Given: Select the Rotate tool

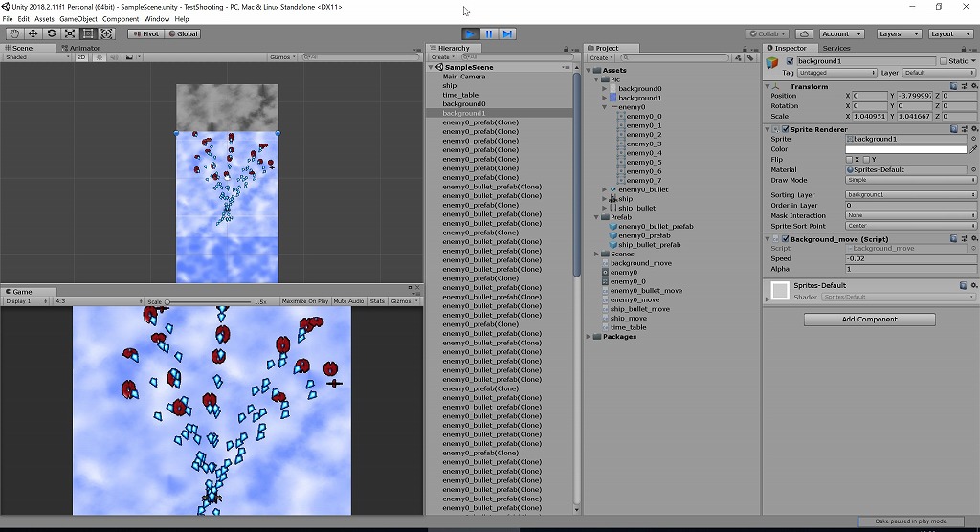Looking at the screenshot, I should pos(52,33).
